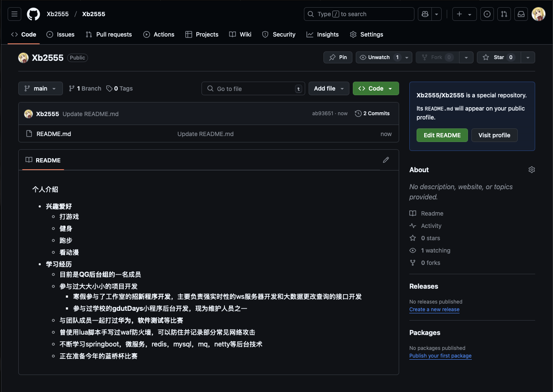Image resolution: width=553 pixels, height=392 pixels.
Task: Open the Activity link in sidebar
Action: click(x=425, y=226)
